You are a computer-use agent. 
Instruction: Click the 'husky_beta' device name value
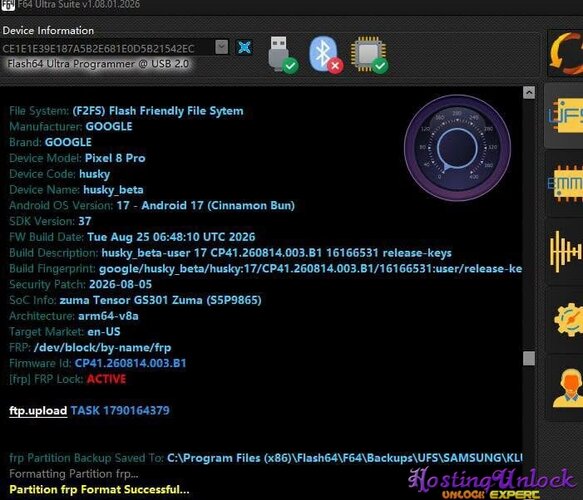click(x=113, y=190)
